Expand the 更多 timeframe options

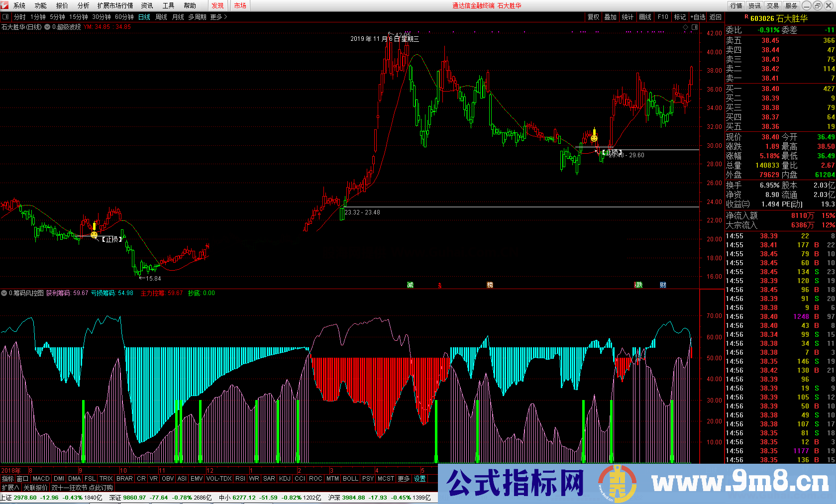(x=218, y=17)
